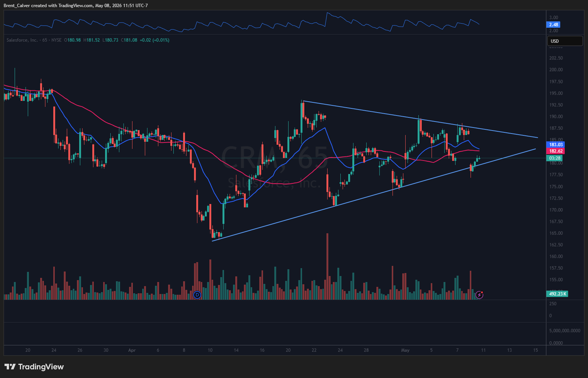Viewport: 588px width, 378px height.
Task: Click the lightning bolt event icon
Action: coord(479,295)
